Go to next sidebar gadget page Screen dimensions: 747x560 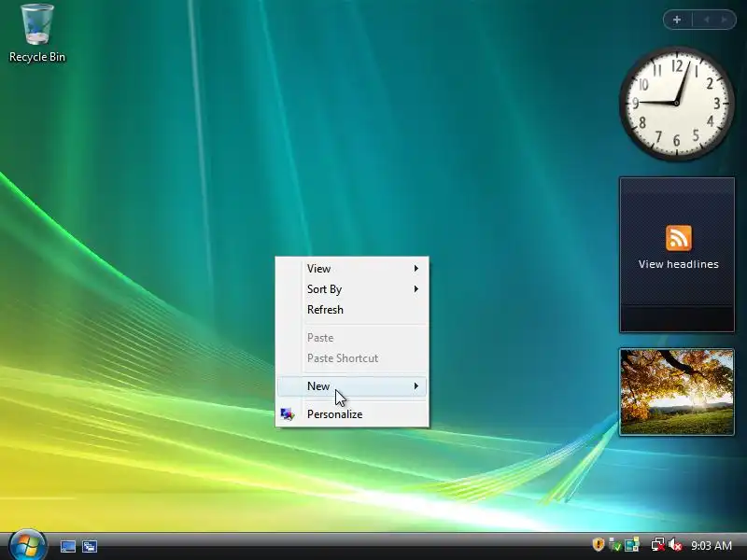724,20
